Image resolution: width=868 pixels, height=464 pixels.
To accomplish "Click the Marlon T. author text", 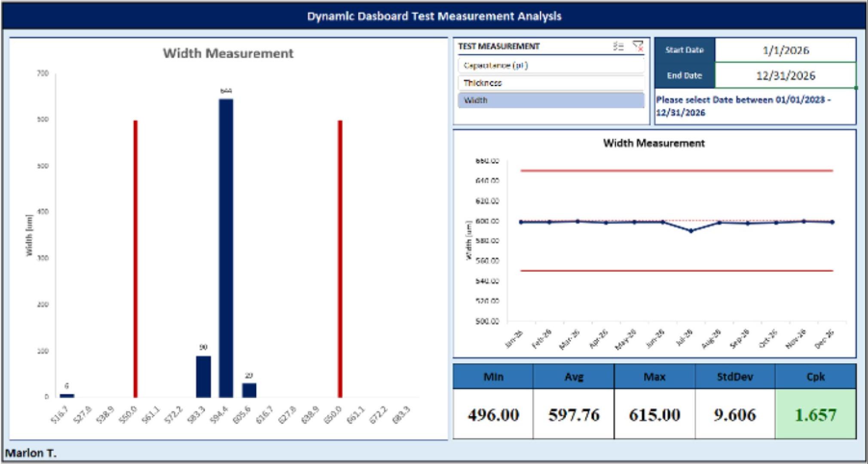I will pyautogui.click(x=31, y=453).
